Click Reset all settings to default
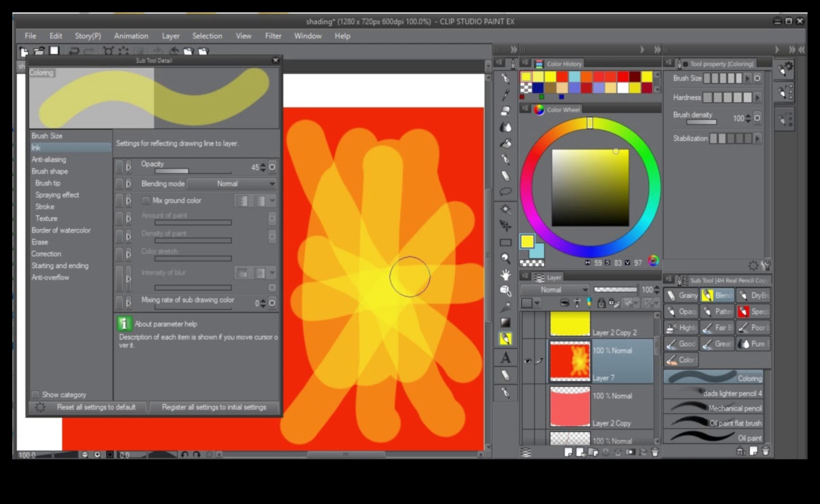The height and width of the screenshot is (504, 820). pyautogui.click(x=96, y=408)
